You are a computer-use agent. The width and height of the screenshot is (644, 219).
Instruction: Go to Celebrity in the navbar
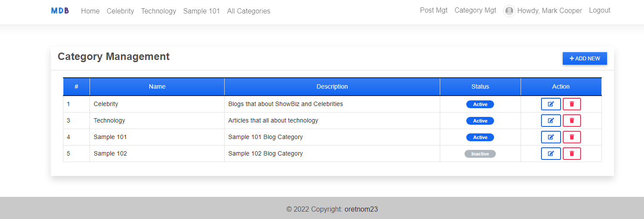point(120,11)
